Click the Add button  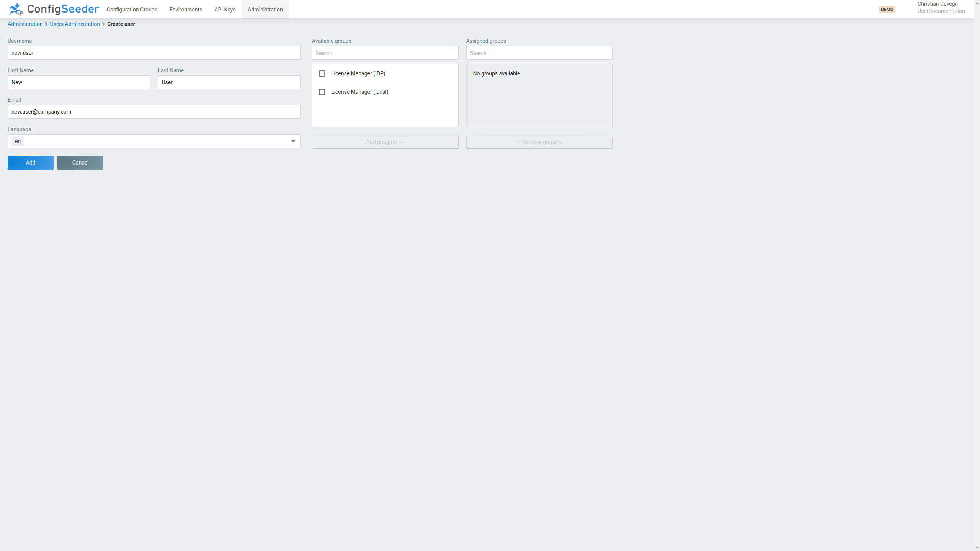click(30, 162)
